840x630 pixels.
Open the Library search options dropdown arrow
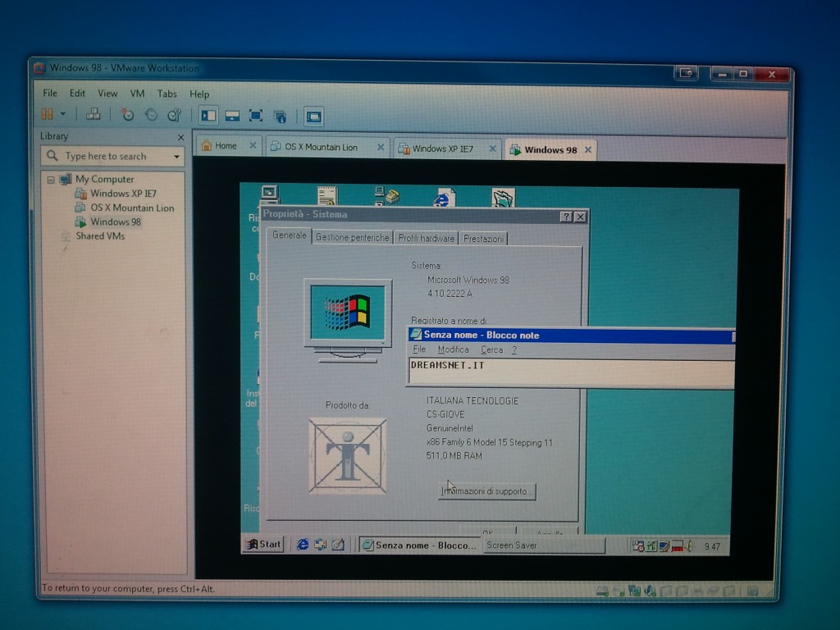point(176,157)
